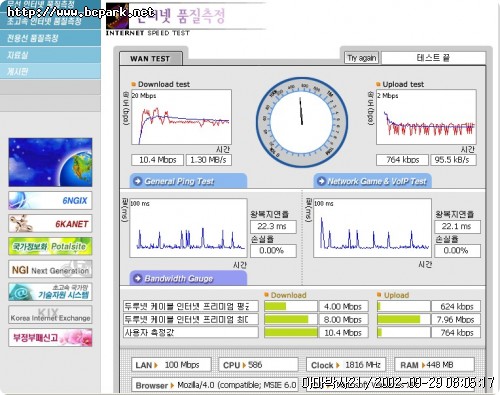Click the Try again button
The image size is (500, 395).
click(362, 58)
